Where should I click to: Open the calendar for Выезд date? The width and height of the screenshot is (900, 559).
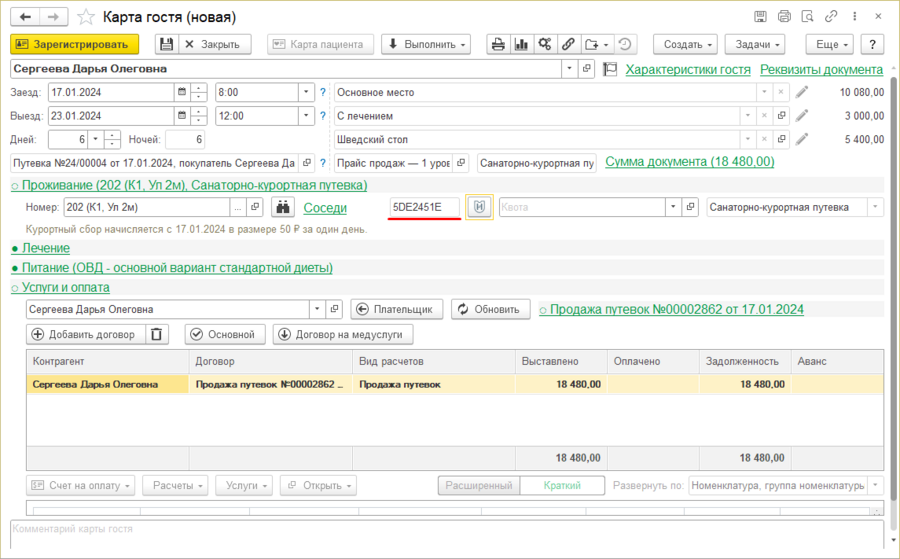tap(182, 115)
